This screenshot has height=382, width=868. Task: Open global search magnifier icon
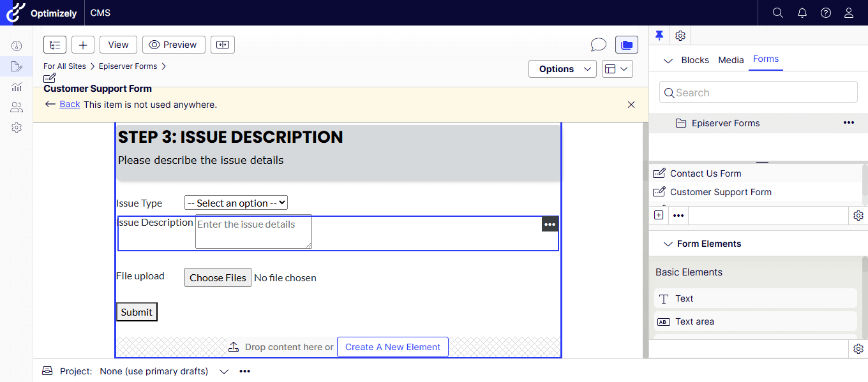778,13
